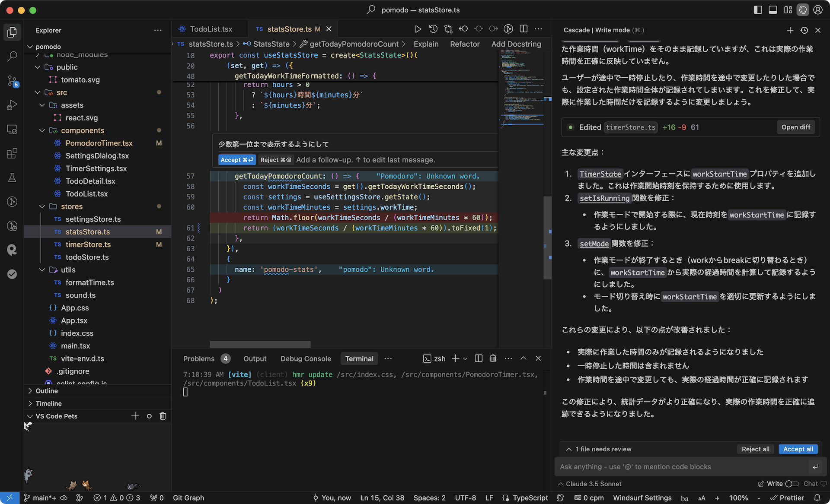The image size is (830, 504).
Task: Toggle the primary sidebar visibility icon
Action: tap(758, 10)
